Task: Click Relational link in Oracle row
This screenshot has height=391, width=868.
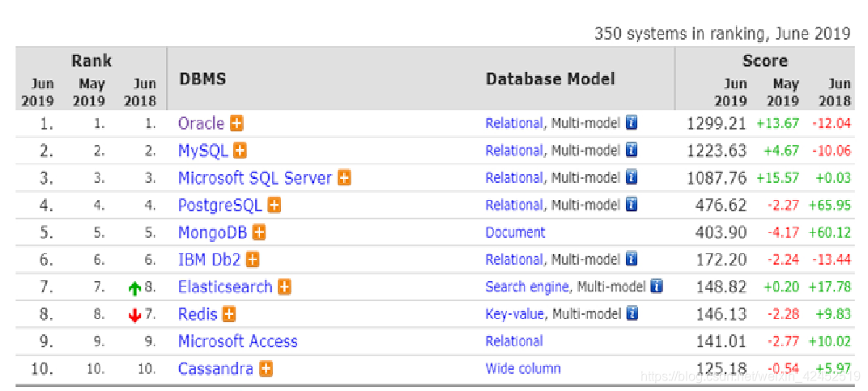Action: pos(513,123)
